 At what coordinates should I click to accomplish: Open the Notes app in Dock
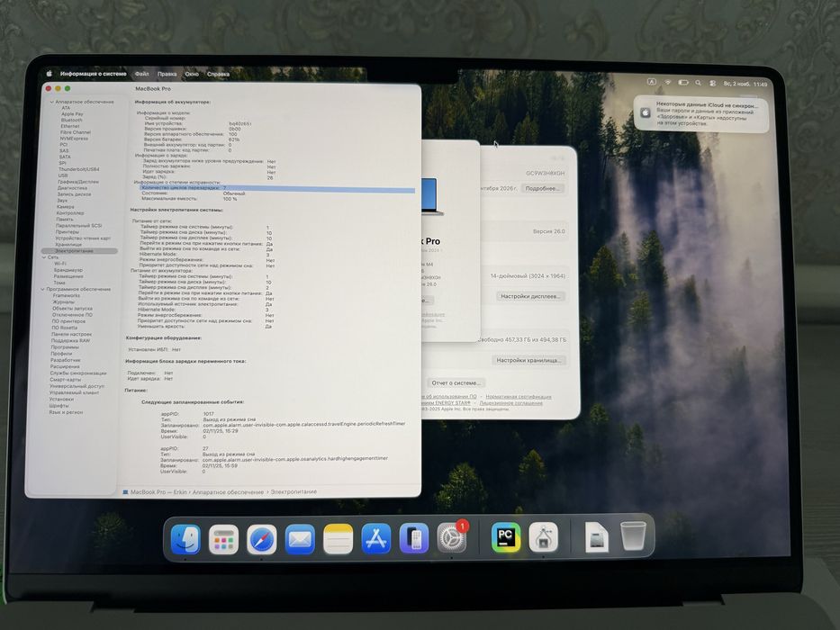coord(338,539)
